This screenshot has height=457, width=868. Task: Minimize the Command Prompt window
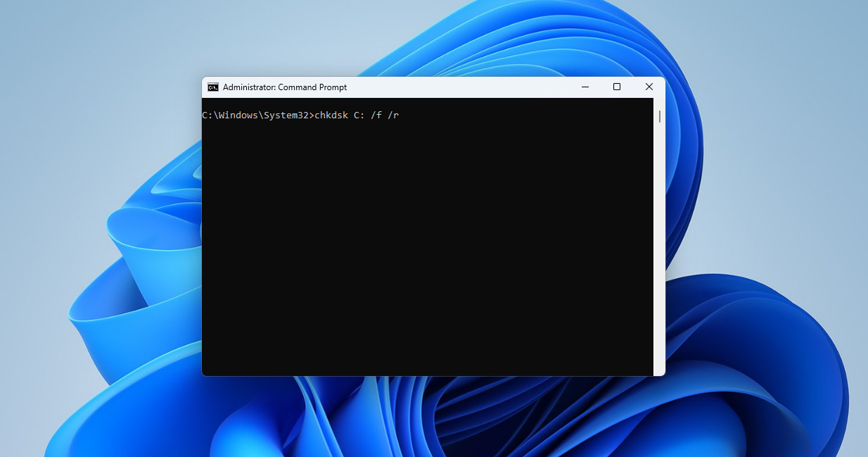point(585,87)
